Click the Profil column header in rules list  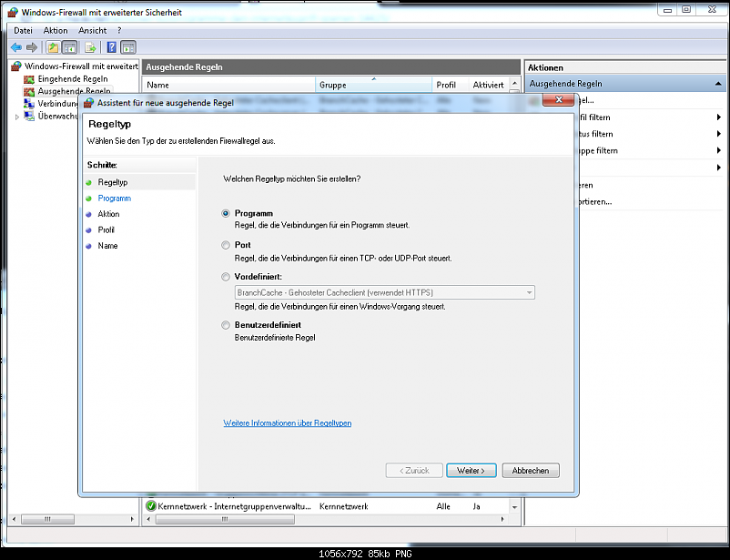(x=451, y=85)
